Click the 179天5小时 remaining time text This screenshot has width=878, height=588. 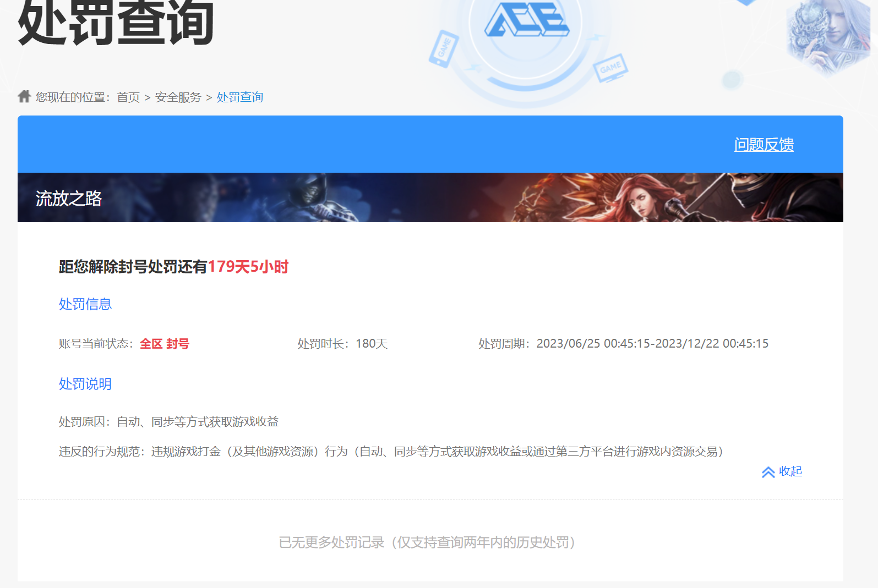(x=248, y=267)
